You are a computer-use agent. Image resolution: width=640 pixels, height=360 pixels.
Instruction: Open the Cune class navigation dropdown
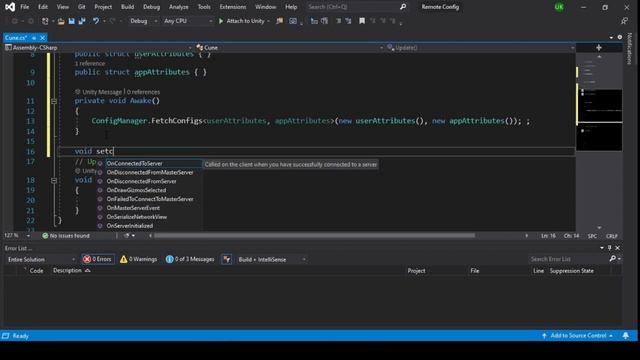click(289, 48)
